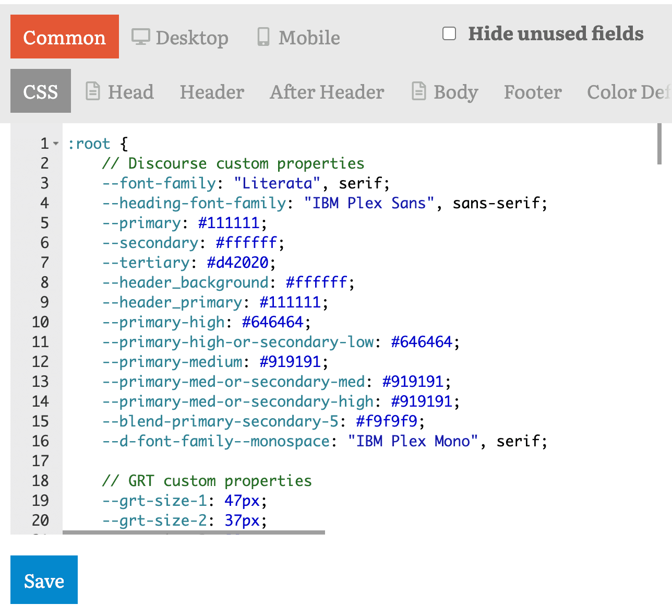672x616 pixels.
Task: Click the GRT custom properties comment
Action: [x=207, y=481]
